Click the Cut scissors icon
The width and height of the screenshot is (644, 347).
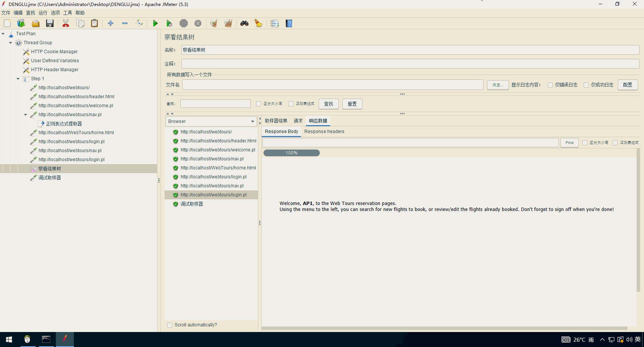tap(66, 23)
